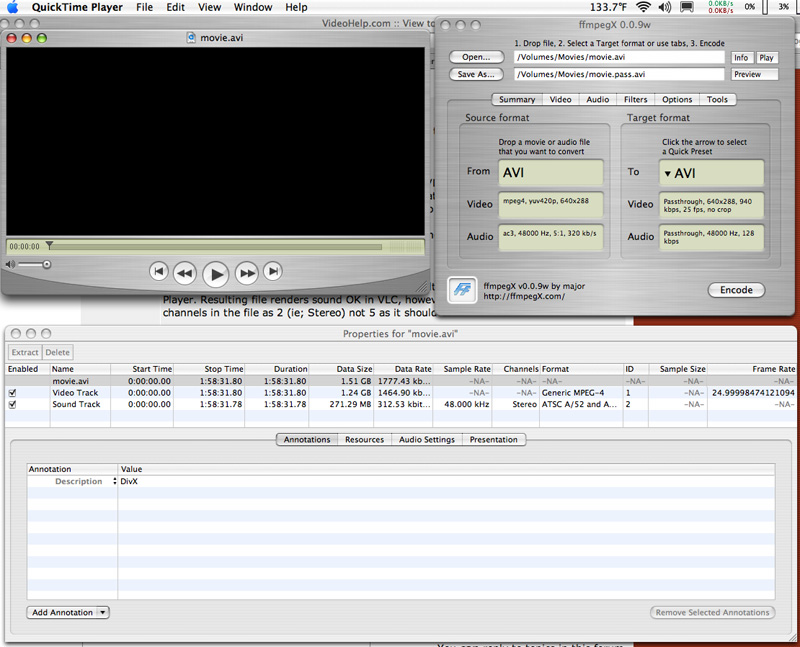Select the Video Track row name
Image resolution: width=800 pixels, height=647 pixels.
click(75, 393)
